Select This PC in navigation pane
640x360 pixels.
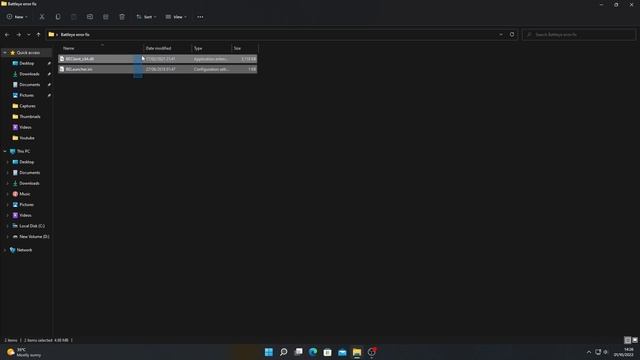click(x=23, y=151)
